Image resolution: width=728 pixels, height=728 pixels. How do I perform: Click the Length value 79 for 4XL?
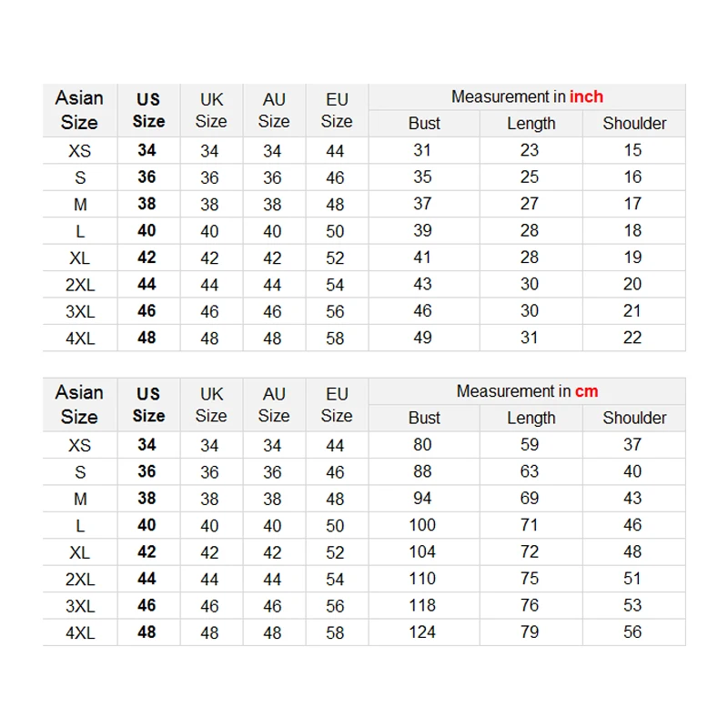530,632
